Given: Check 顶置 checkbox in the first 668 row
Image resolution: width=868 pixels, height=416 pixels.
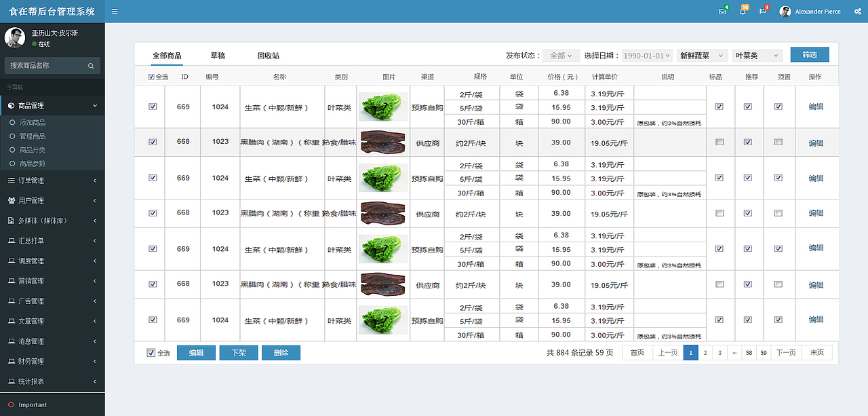Looking at the screenshot, I should [778, 142].
